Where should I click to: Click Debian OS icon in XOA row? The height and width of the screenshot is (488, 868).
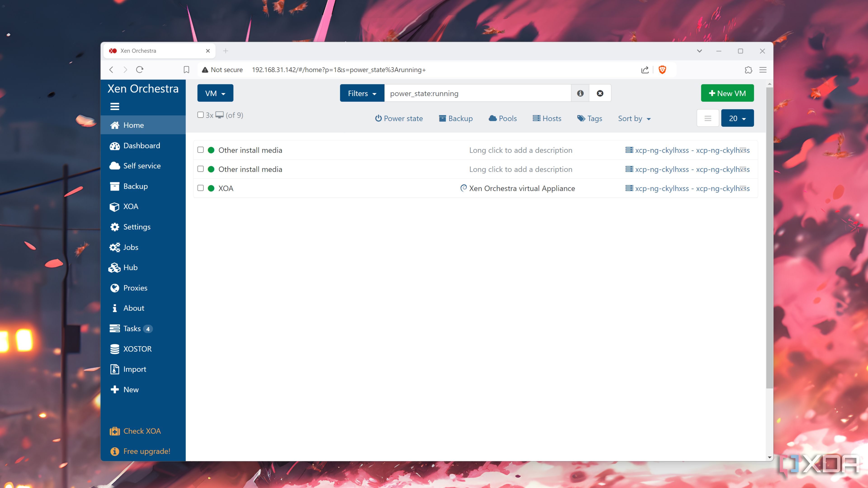pyautogui.click(x=463, y=188)
